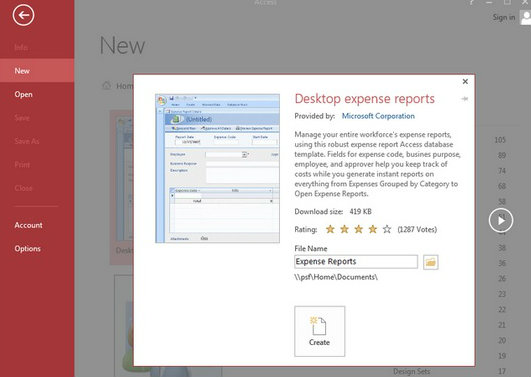
Task: Choose Save in the sidebar
Action: (22, 118)
